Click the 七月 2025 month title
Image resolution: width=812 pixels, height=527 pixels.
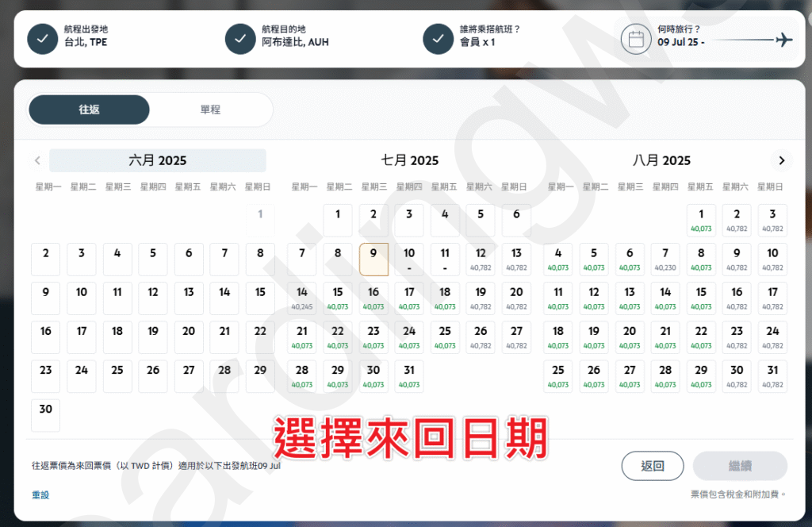[x=410, y=160]
